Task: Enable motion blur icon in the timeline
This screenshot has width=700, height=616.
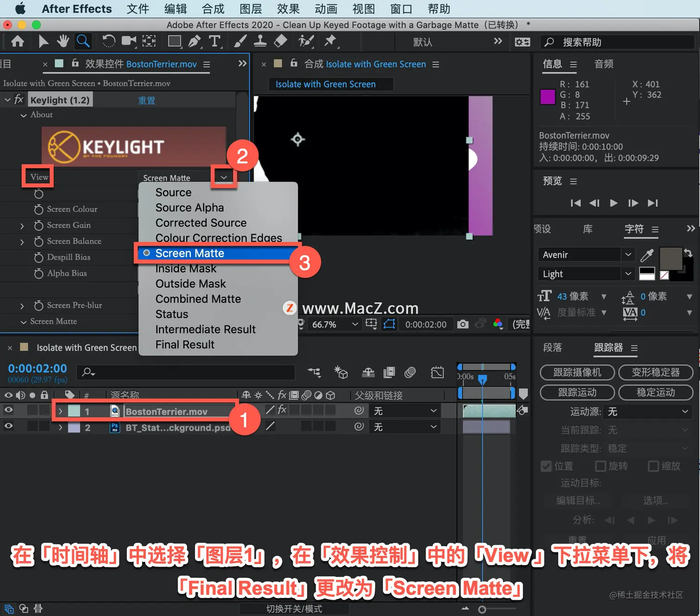Action: (x=410, y=372)
